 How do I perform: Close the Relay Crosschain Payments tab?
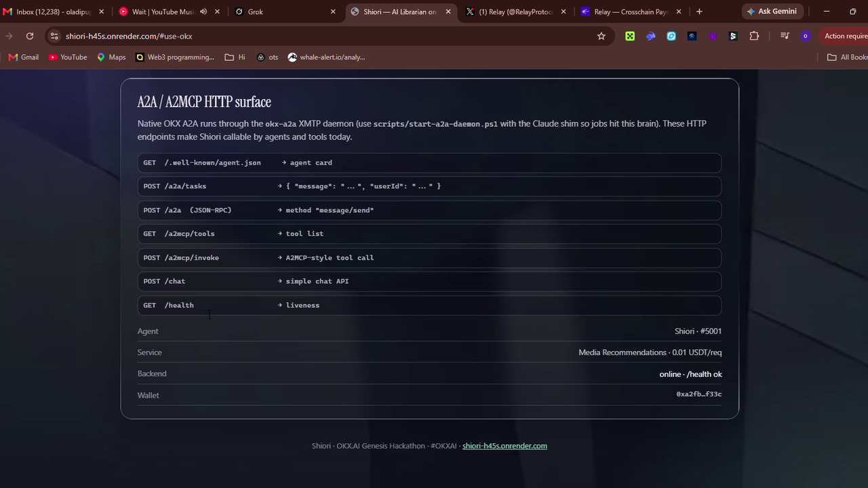[x=679, y=12]
